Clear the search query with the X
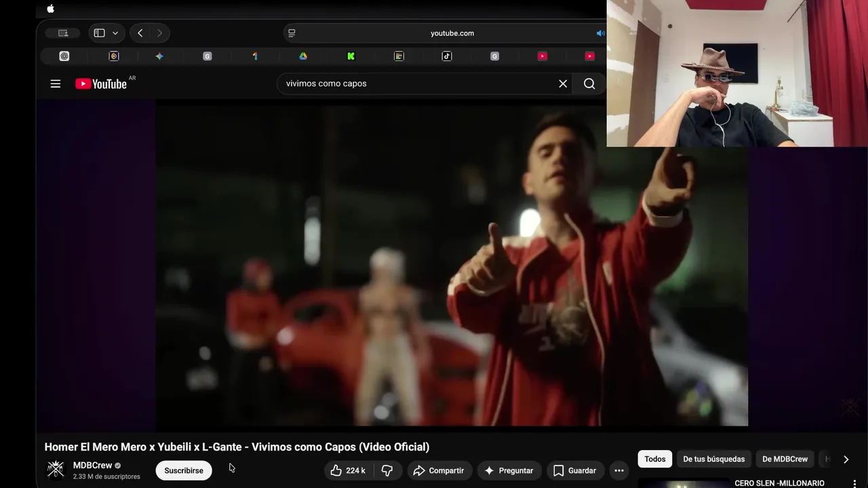 tap(563, 83)
